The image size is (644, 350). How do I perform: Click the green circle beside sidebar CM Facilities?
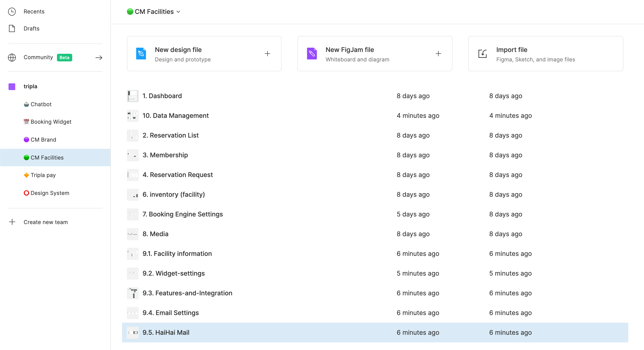26,157
